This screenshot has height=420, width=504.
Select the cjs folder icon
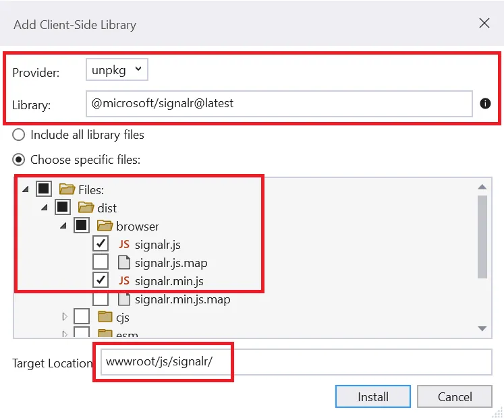point(105,317)
